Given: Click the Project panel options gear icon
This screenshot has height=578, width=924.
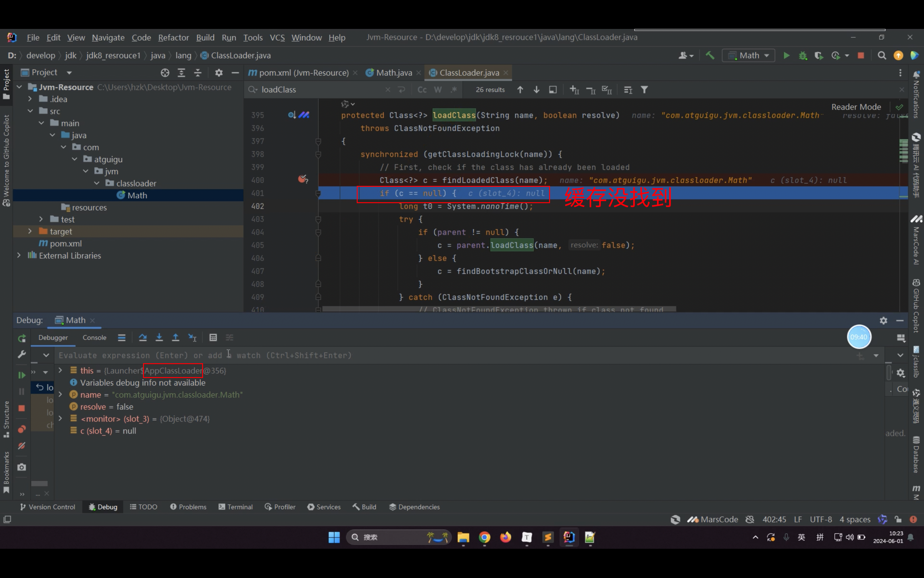Looking at the screenshot, I should click(219, 73).
